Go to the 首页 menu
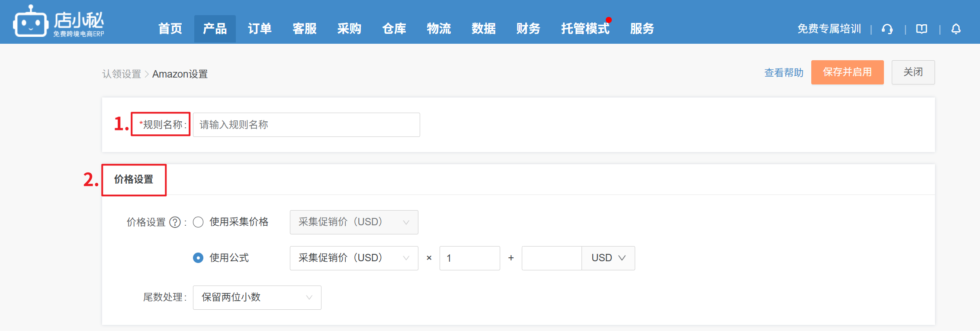The image size is (980, 331). [170, 29]
